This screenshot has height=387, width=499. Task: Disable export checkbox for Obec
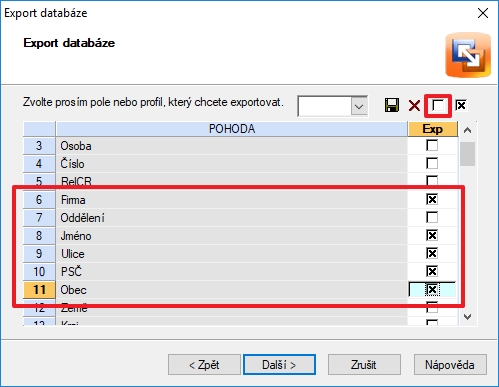(x=432, y=289)
